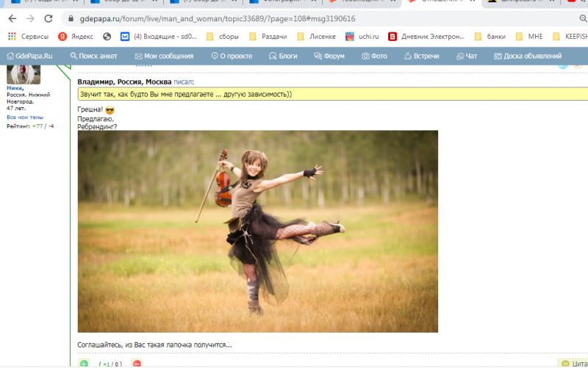Click the browser back arrow
Image resolution: width=588 pixels, height=368 pixels.
[x=12, y=18]
